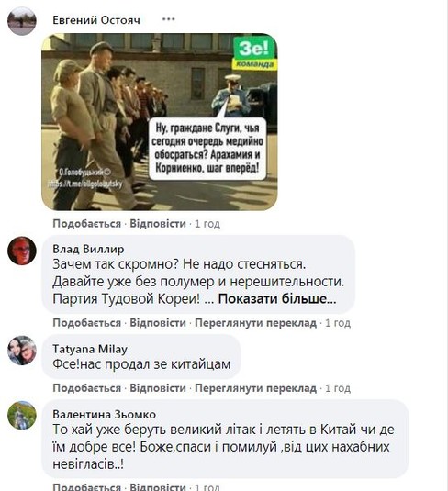Open Tatyana Milay profile name link
The image size is (448, 491).
click(90, 349)
